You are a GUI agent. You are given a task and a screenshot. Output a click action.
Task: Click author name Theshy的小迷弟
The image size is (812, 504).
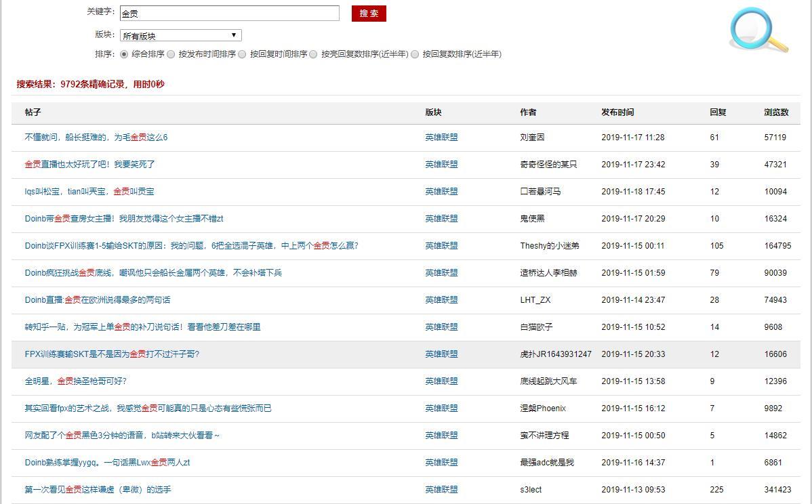click(x=549, y=246)
